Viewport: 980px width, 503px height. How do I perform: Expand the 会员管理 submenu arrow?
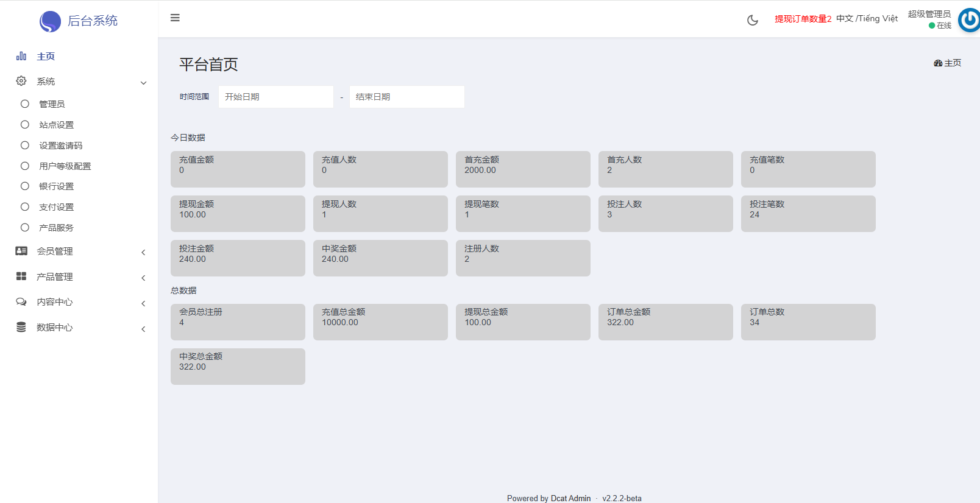(x=143, y=252)
